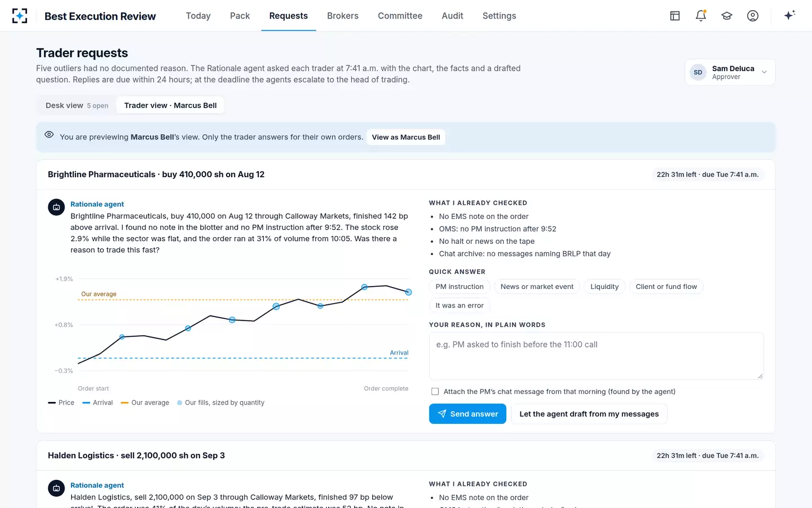Launch the AI sparkle assistant icon
This screenshot has height=508, width=812.
(x=789, y=15)
